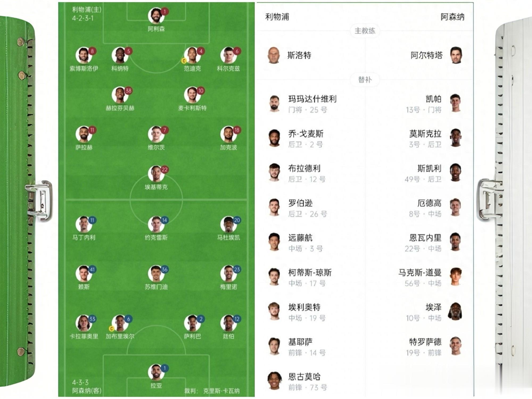Click the 利物浦 team name header
532x399 pixels.
(277, 17)
